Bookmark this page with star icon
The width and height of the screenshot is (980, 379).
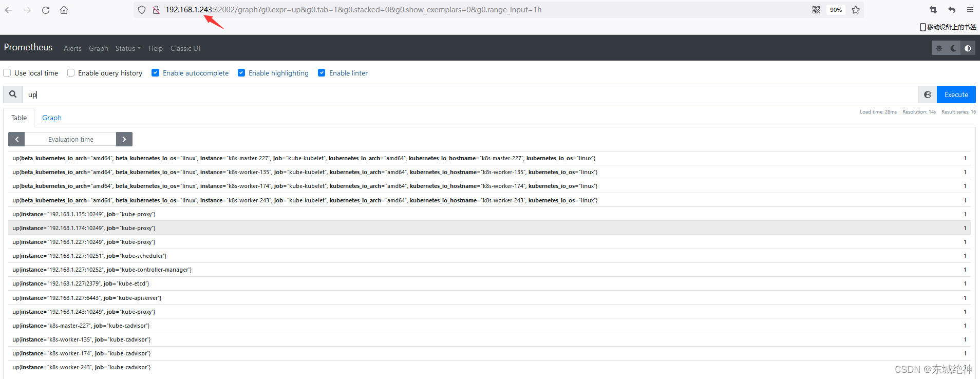coord(856,10)
